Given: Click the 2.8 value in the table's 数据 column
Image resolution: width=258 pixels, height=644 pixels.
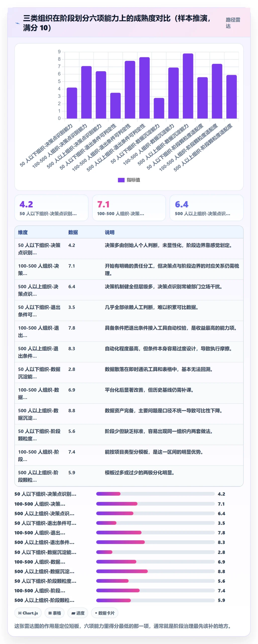Looking at the screenshot, I should [x=72, y=369].
